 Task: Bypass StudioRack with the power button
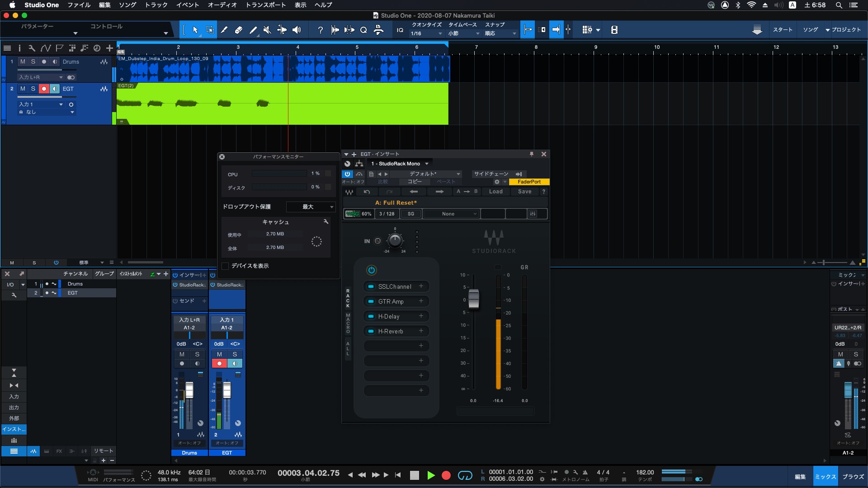pos(347,174)
